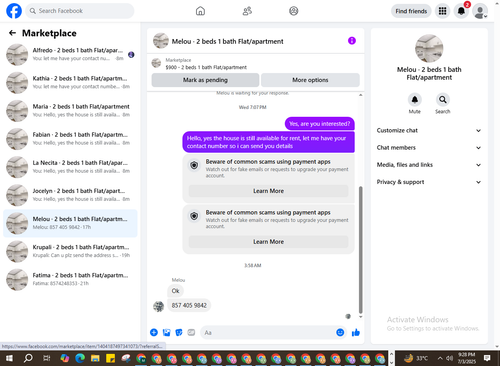The height and width of the screenshot is (366, 500).
Task: Expand Privacy & support section
Action: [x=429, y=182]
